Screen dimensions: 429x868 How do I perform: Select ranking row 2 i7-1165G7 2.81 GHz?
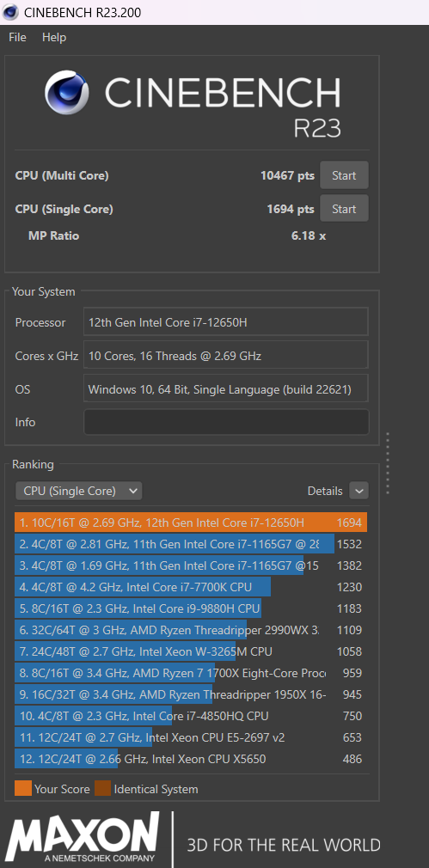[190, 544]
